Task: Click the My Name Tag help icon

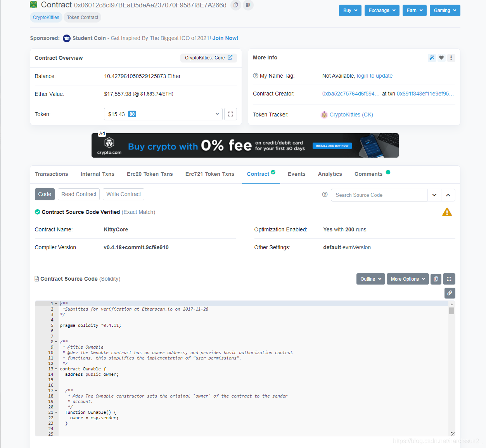Action: tap(256, 76)
